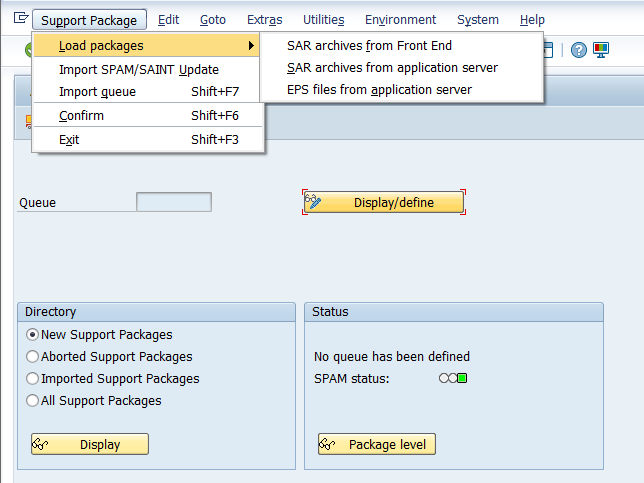Click the SAP window menu icon
The image size is (644, 483).
21,18
